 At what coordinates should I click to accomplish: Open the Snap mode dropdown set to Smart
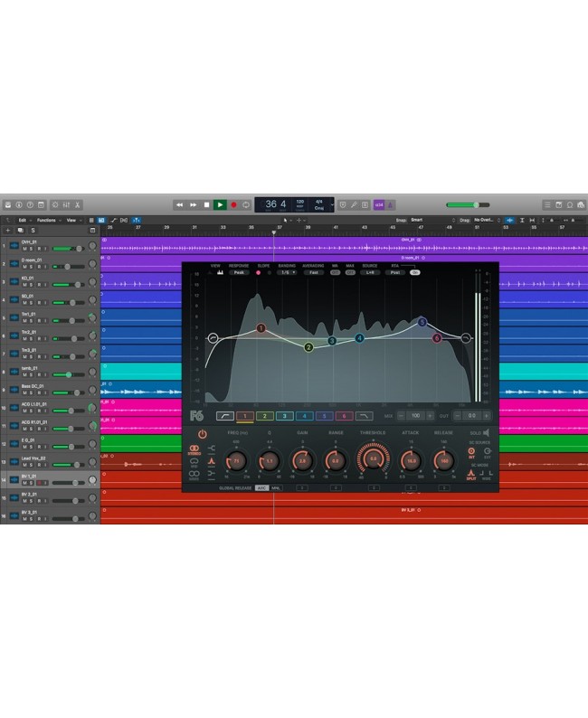coord(432,221)
